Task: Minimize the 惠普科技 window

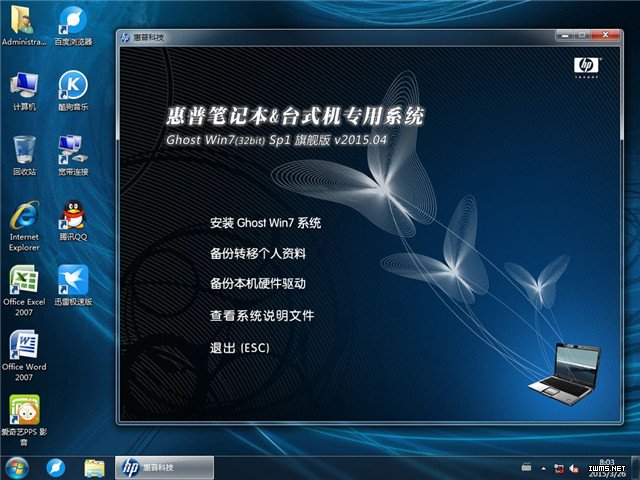Action: [565, 35]
